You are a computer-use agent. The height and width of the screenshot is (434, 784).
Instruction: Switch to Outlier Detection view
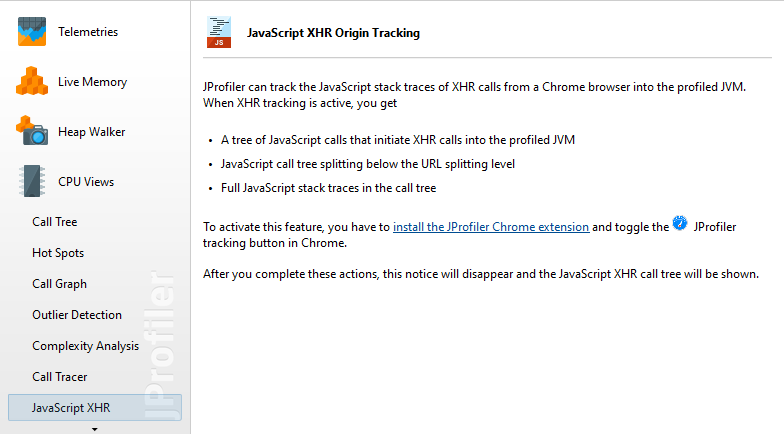pyautogui.click(x=77, y=315)
